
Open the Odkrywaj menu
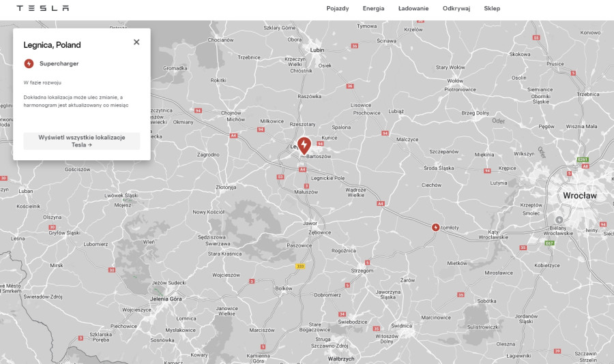coord(456,8)
